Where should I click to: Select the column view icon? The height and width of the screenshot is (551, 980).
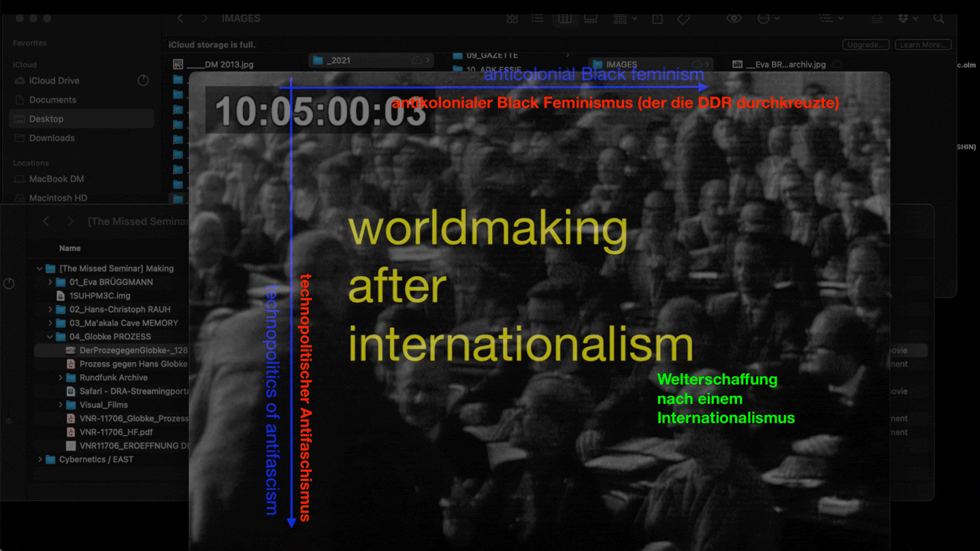(564, 19)
